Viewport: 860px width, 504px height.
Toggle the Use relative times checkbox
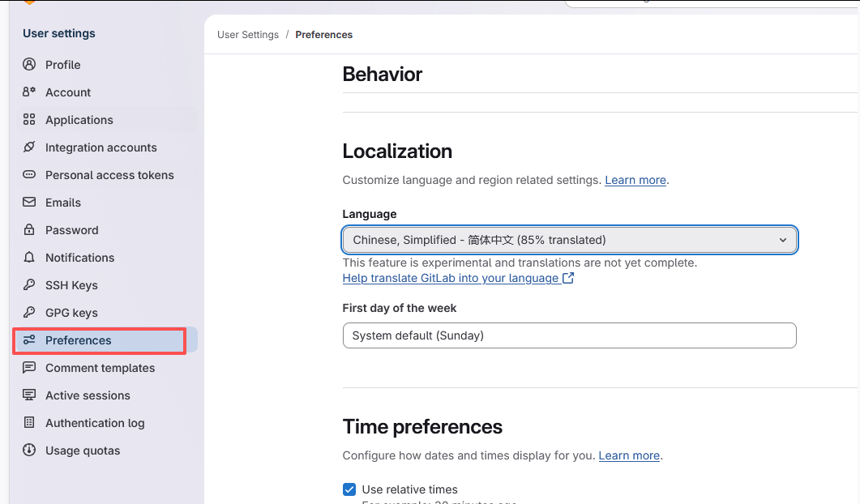[x=349, y=489]
